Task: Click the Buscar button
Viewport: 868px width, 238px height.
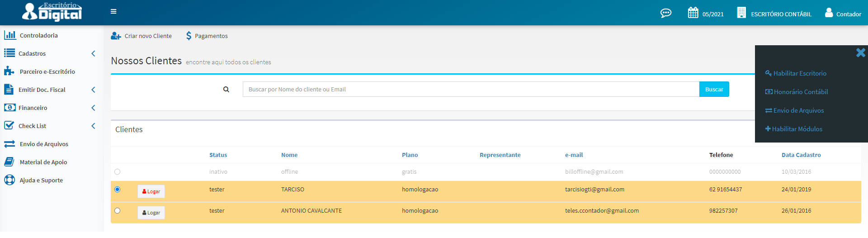Action: pyautogui.click(x=714, y=89)
